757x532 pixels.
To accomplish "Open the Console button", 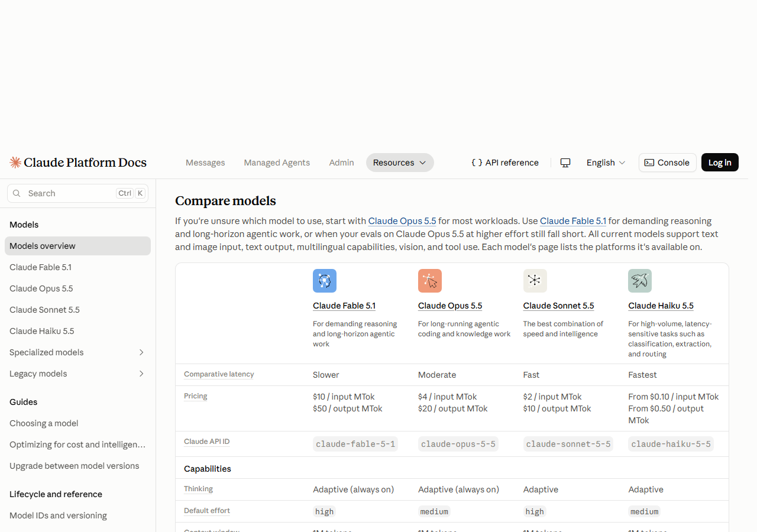I will [668, 163].
